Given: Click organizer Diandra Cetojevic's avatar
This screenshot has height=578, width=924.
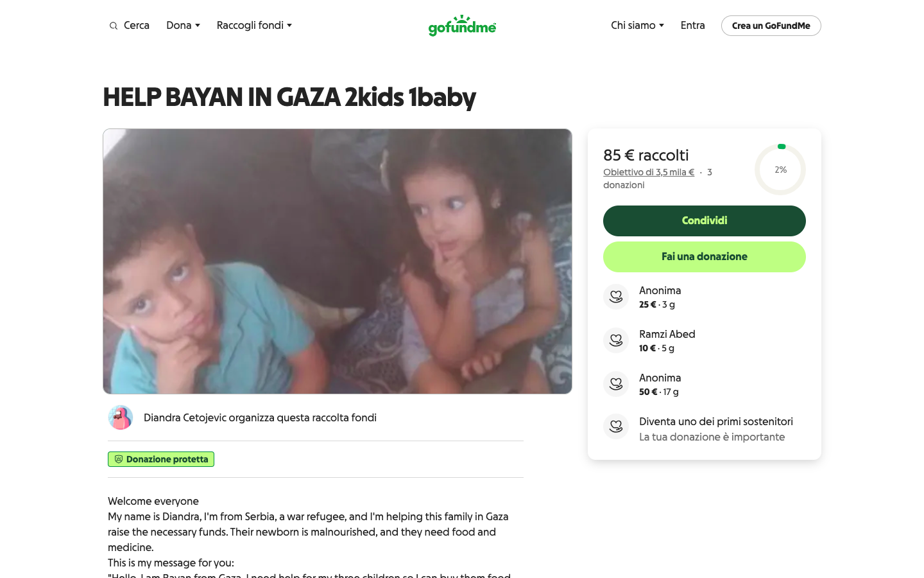Looking at the screenshot, I should pyautogui.click(x=121, y=417).
